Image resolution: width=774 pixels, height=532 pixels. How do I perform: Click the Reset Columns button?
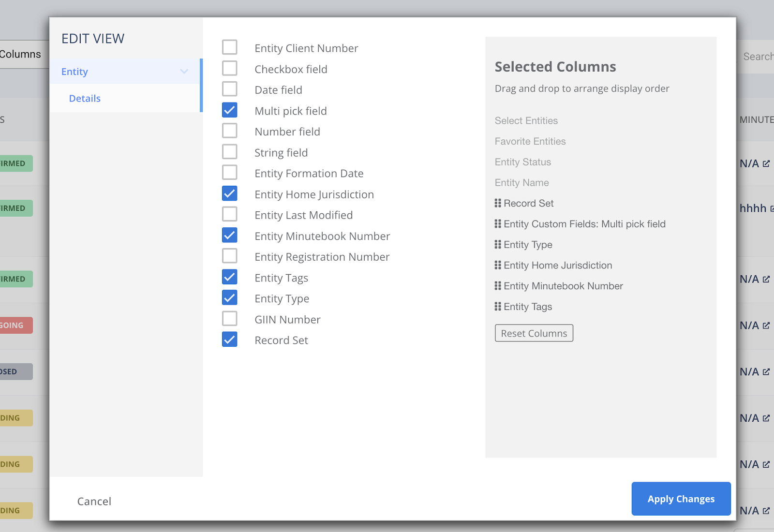click(x=534, y=333)
